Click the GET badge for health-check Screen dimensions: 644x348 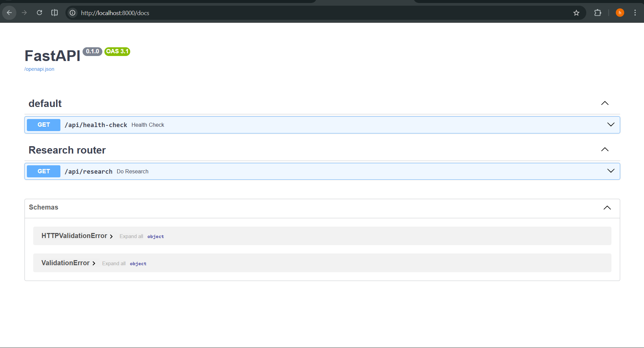(44, 125)
